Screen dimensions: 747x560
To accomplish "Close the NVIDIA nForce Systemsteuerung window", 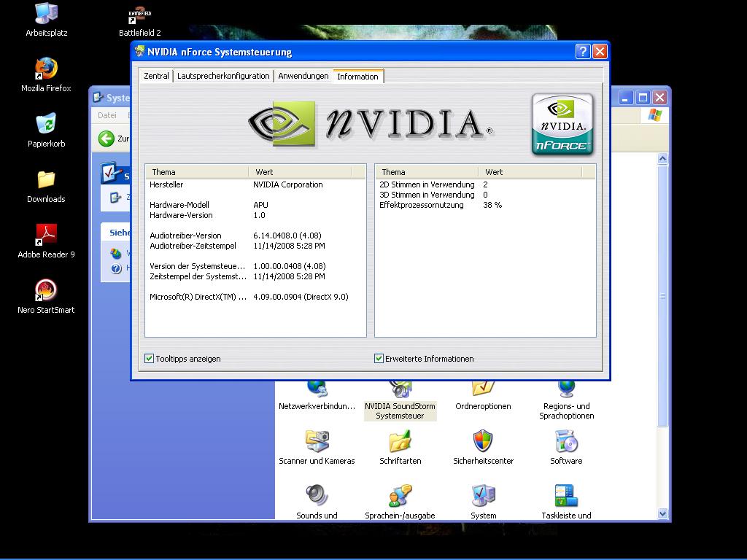I will 600,52.
